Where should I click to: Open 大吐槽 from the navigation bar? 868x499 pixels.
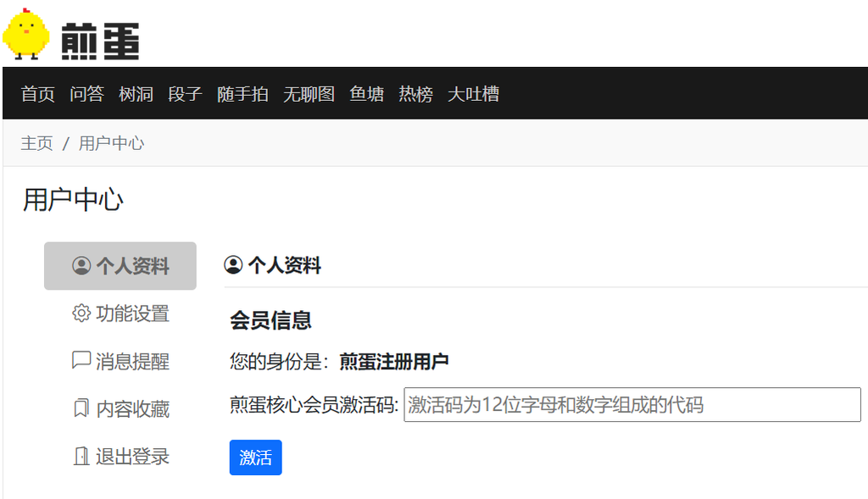(x=474, y=94)
